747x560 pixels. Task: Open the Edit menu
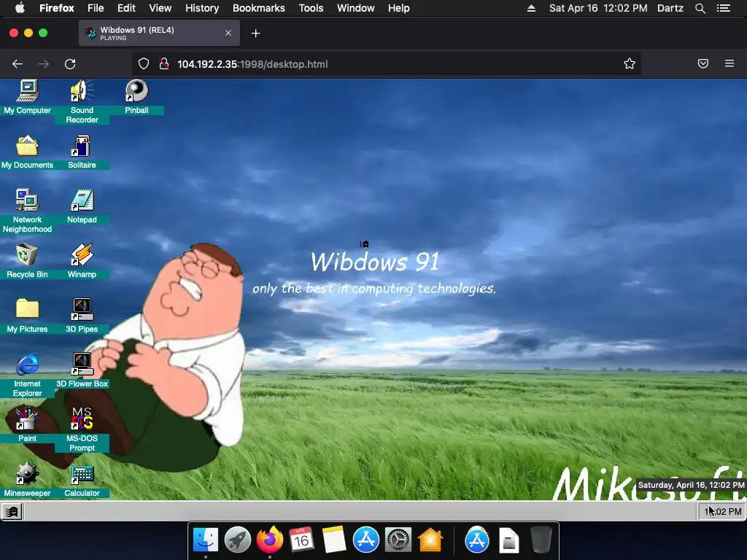[126, 8]
